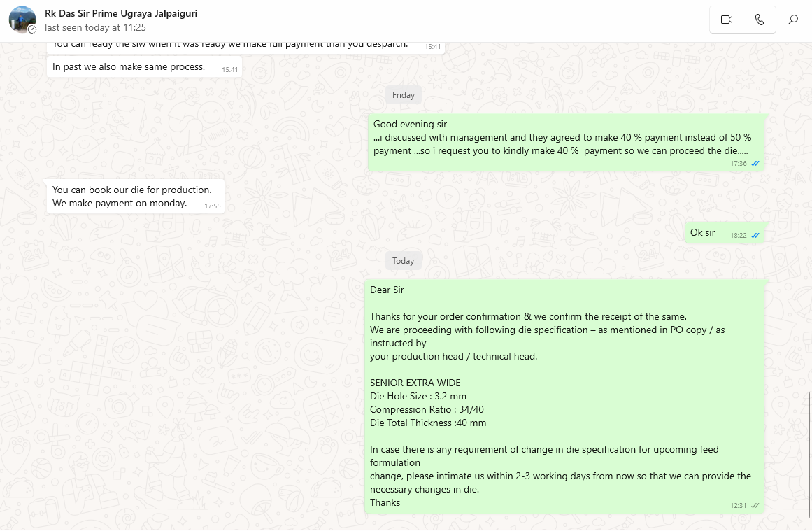This screenshot has height=531, width=812.
Task: Click the read ticks beside 'Ok sir'
Action: 755,235
